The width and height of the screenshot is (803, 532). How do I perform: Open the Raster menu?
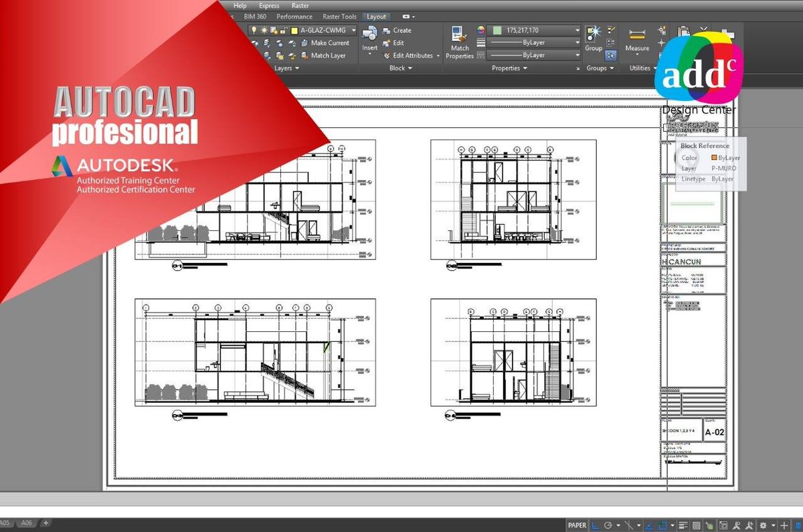[300, 5]
